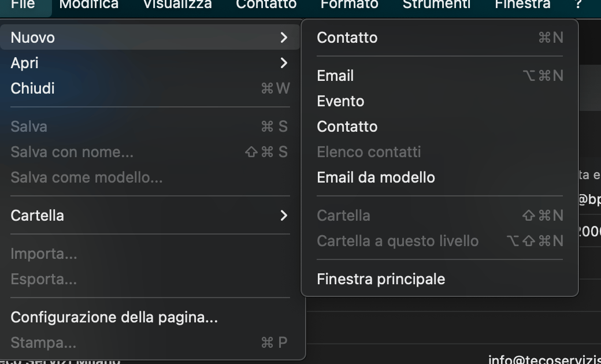
Task: Expand the Apri submenu chevron
Action: (284, 63)
